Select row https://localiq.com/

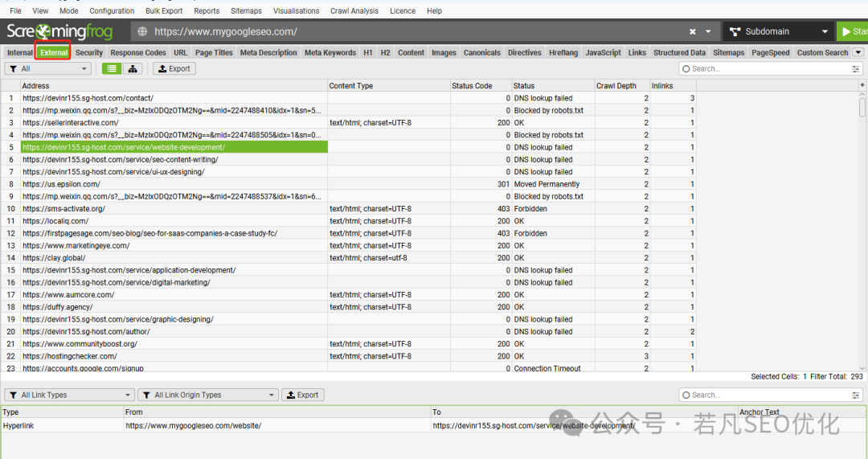(348, 221)
